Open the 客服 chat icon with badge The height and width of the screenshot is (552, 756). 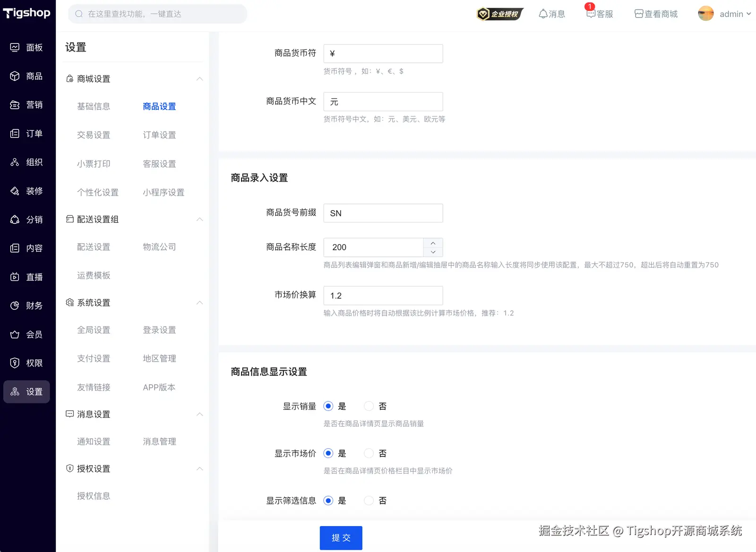coord(591,14)
